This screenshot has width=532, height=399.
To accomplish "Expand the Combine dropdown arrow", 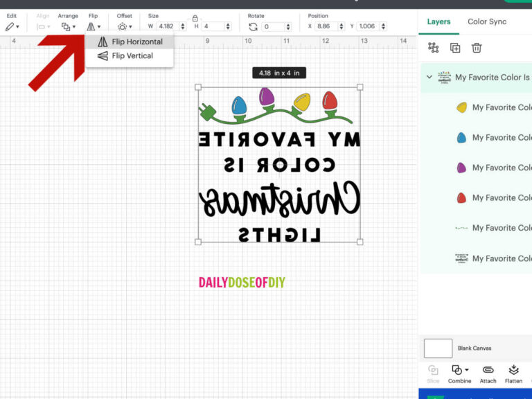I will [467, 370].
